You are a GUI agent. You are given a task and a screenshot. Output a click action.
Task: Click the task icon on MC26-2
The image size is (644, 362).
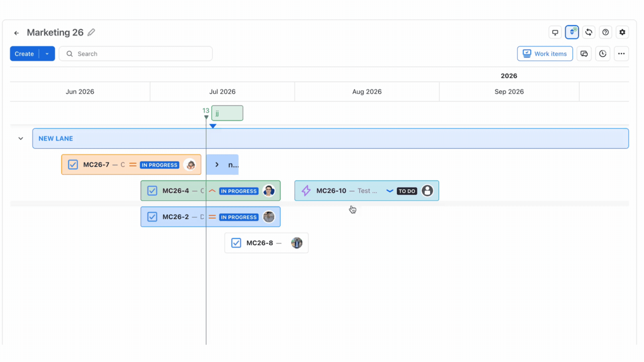[152, 217]
